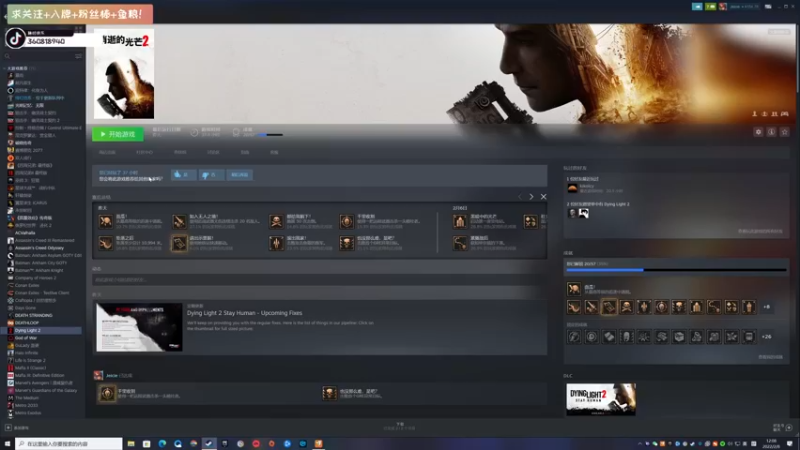Open the fourth game page tab

coord(213,152)
